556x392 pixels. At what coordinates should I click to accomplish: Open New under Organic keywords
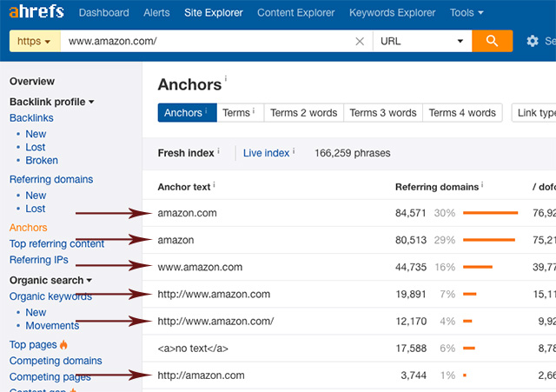coord(36,313)
